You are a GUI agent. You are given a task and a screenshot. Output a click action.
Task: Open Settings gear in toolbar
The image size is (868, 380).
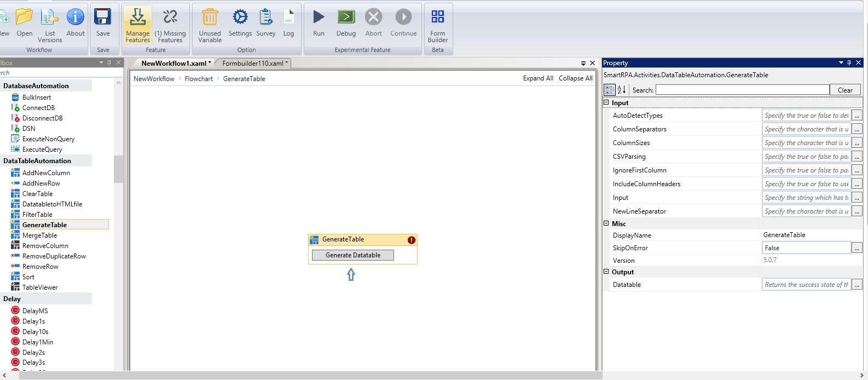(240, 18)
